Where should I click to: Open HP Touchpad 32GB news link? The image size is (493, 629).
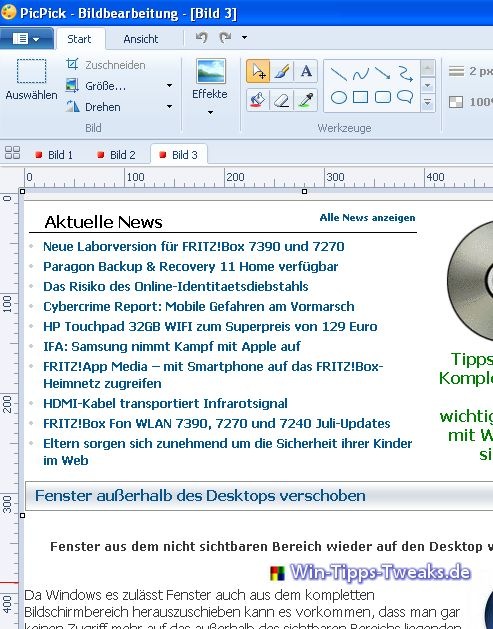(210, 327)
